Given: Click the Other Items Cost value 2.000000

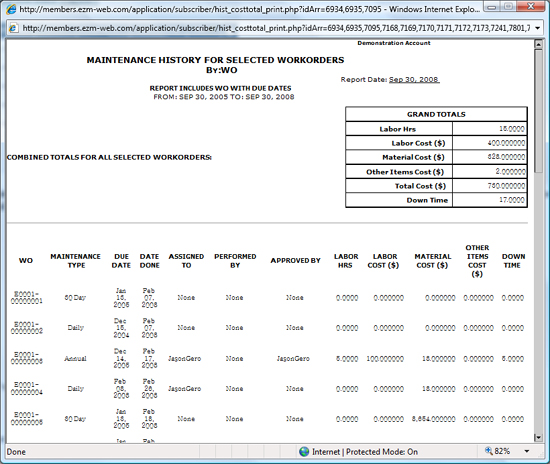Looking at the screenshot, I should point(510,172).
